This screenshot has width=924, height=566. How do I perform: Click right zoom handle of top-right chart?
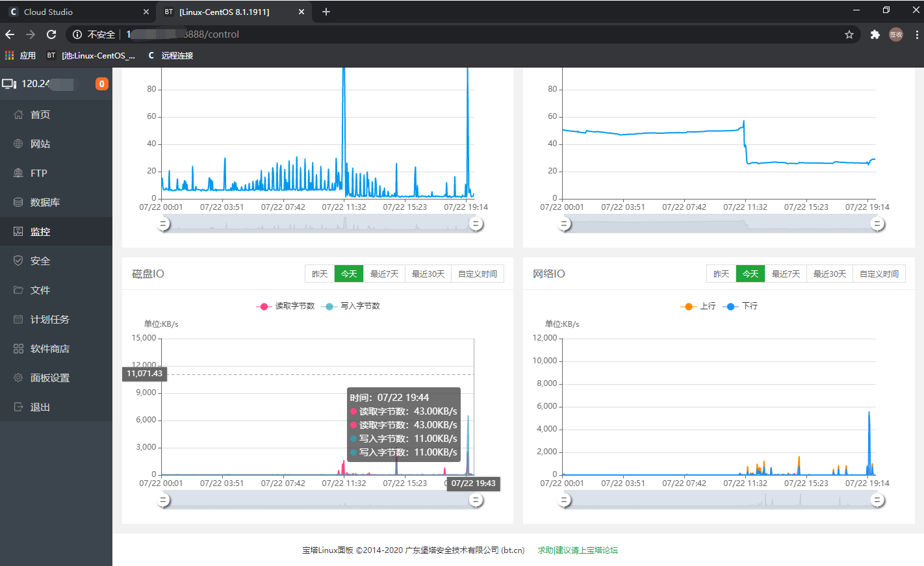click(x=877, y=224)
